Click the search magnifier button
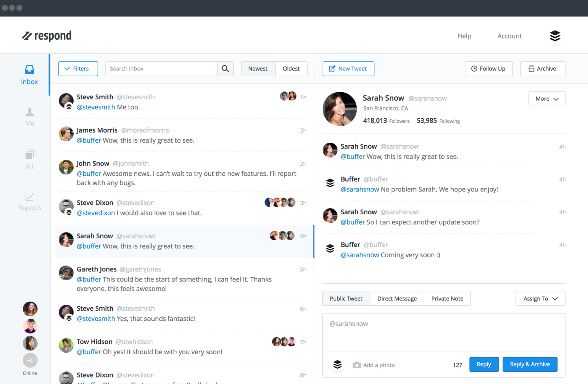This screenshot has width=588, height=384. point(225,69)
